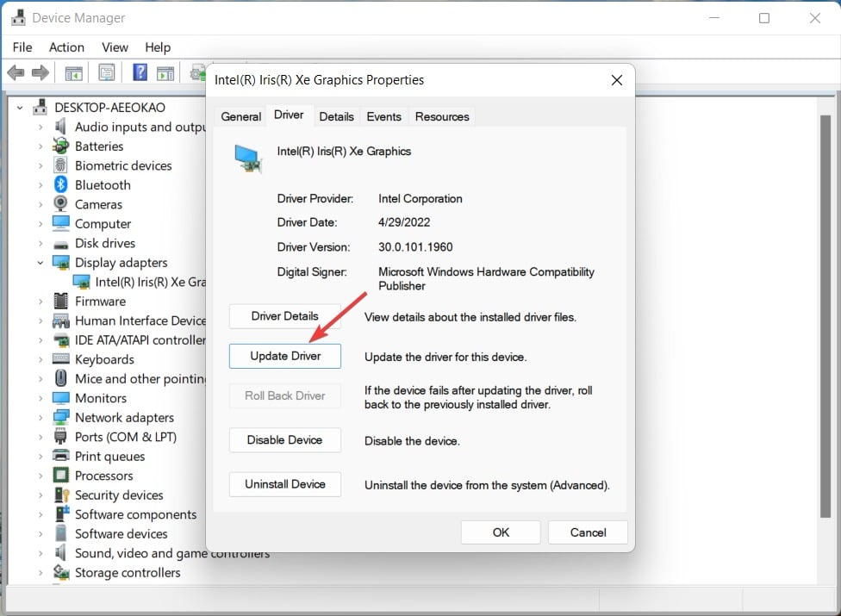841x616 pixels.
Task: Expand the Audio inputs and outputs category
Action: (40, 127)
